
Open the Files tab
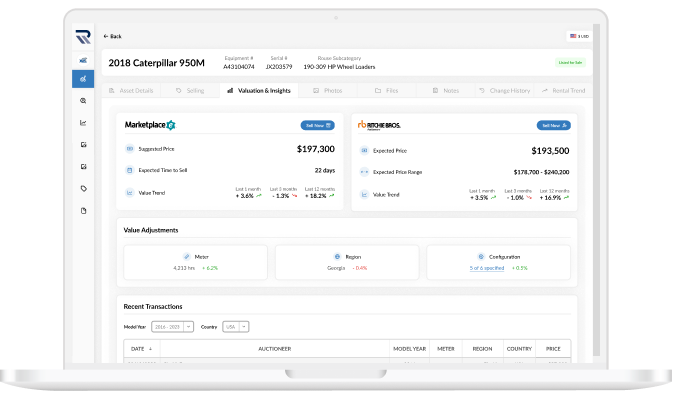[x=387, y=91]
